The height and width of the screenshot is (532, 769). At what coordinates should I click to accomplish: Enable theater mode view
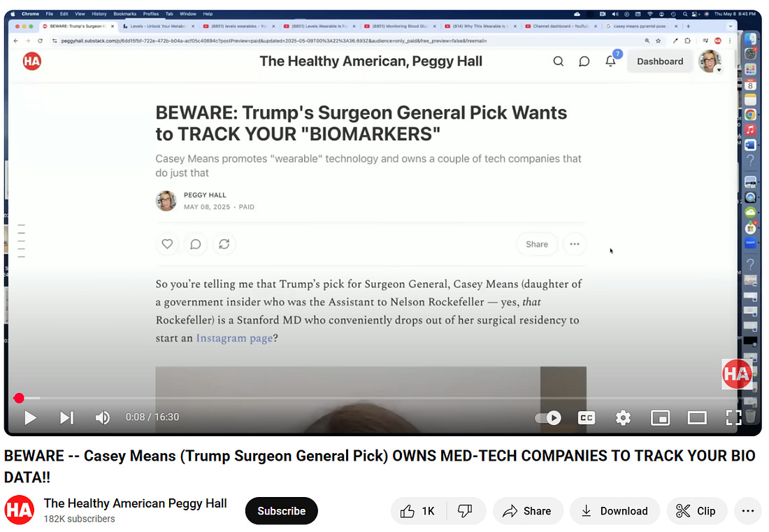(x=697, y=418)
